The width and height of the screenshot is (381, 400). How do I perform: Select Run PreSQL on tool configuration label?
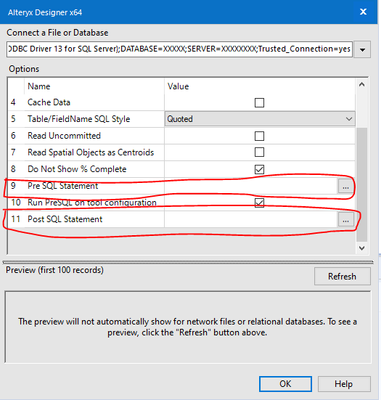92,202
